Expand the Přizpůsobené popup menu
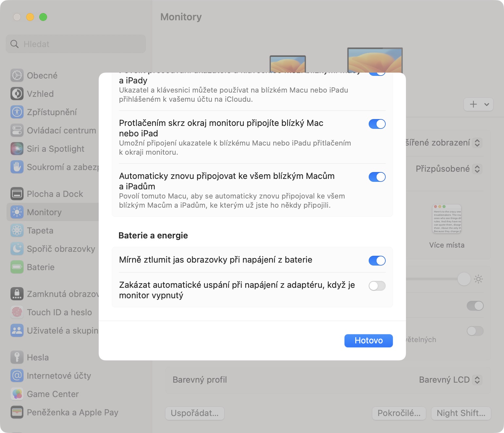Viewport: 504px width, 433px height. (x=448, y=169)
